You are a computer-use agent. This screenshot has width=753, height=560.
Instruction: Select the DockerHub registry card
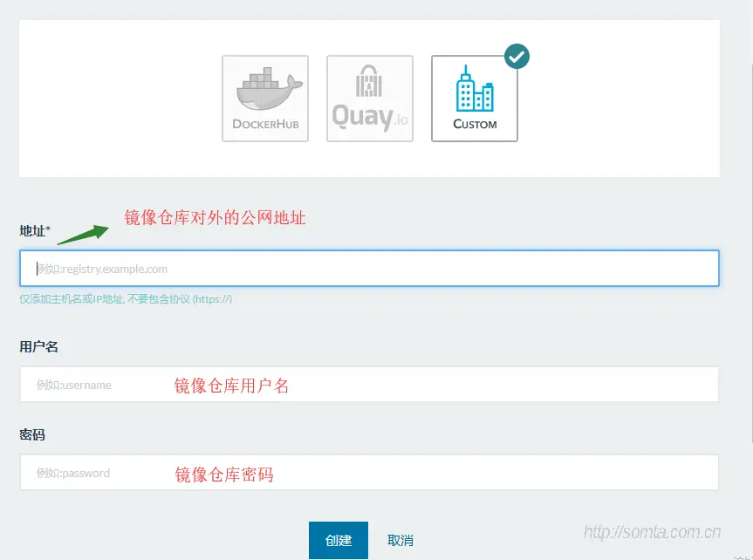click(x=265, y=99)
